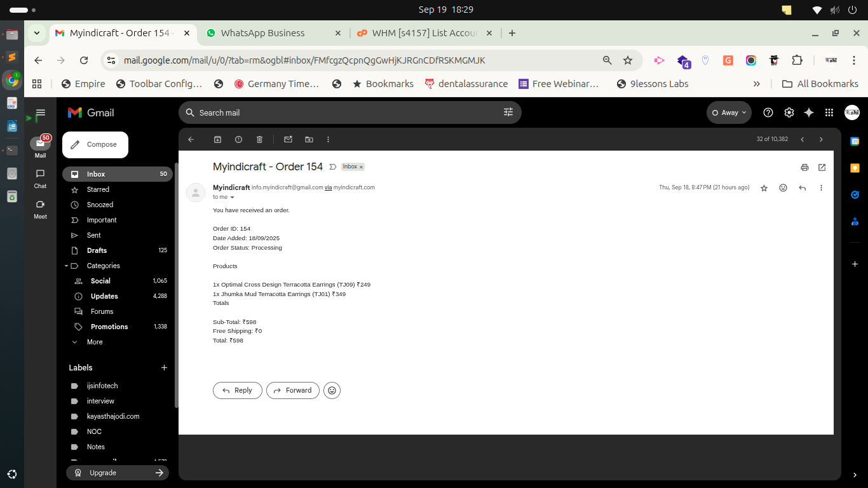868x488 pixels.
Task: Open the Away status dropdown
Action: [729, 112]
